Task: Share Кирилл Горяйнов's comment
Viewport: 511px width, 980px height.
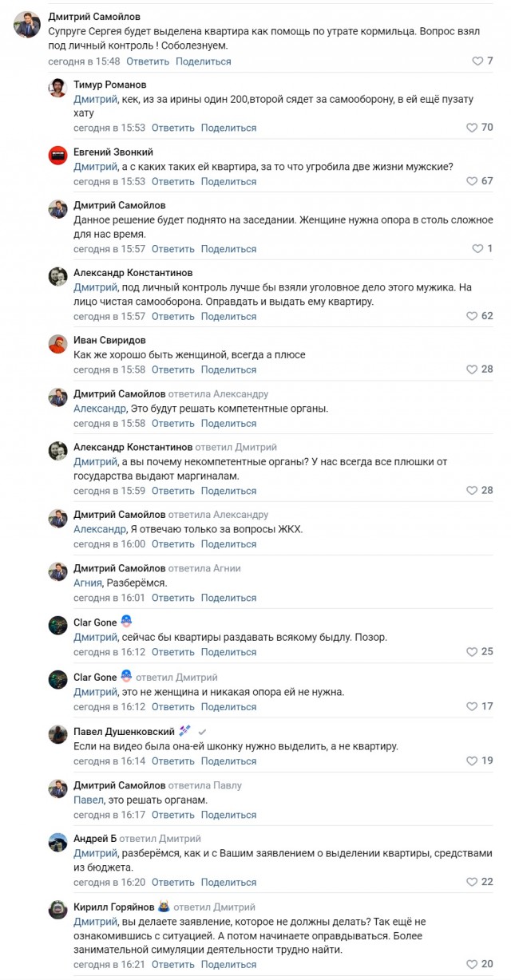Action: (x=228, y=964)
